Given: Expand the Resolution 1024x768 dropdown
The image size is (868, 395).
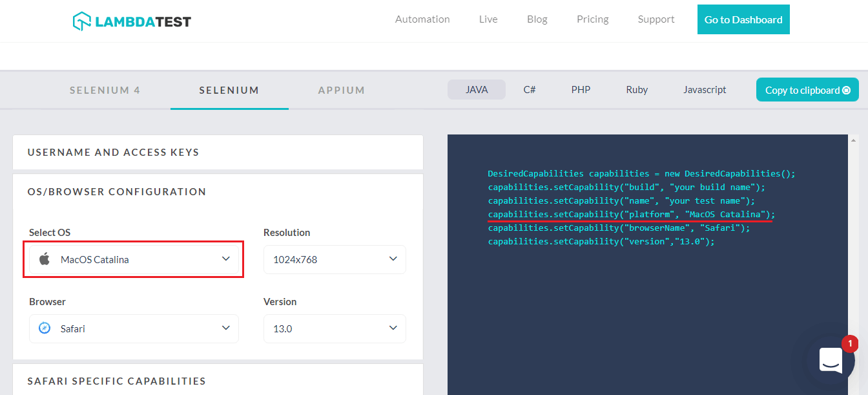Looking at the screenshot, I should click(335, 259).
